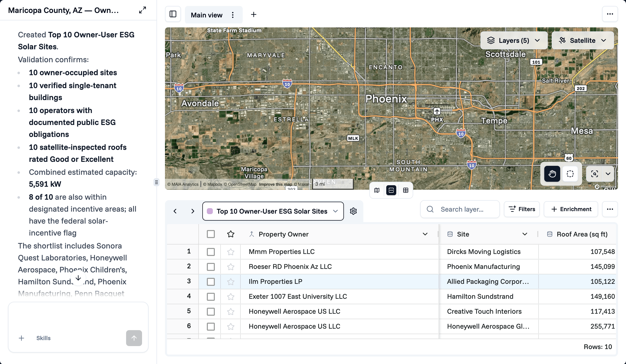
Task: Open layer settings gear
Action: (x=353, y=211)
